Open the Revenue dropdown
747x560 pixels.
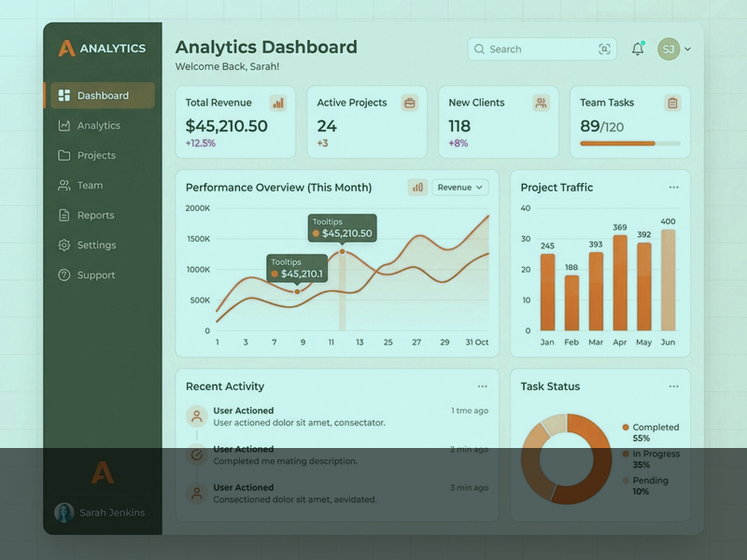(460, 188)
